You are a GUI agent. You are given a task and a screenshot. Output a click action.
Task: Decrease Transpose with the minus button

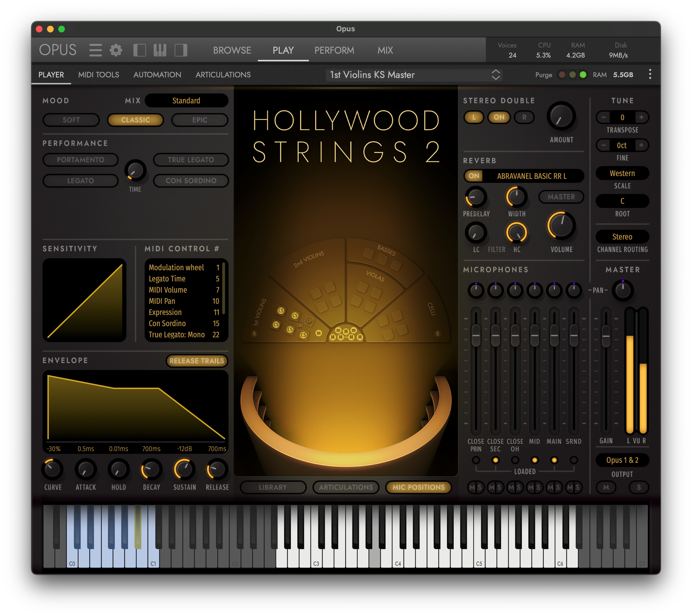[604, 117]
